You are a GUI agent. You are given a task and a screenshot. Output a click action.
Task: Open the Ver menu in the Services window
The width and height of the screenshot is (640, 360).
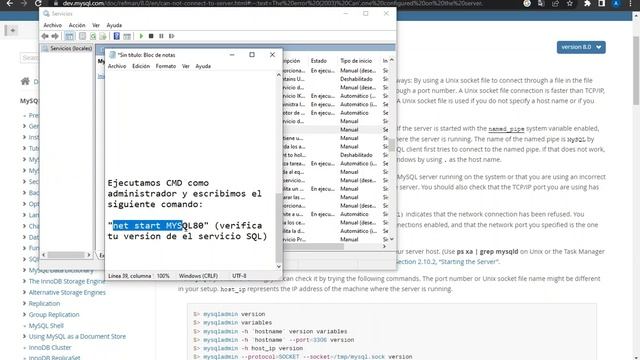[96, 25]
